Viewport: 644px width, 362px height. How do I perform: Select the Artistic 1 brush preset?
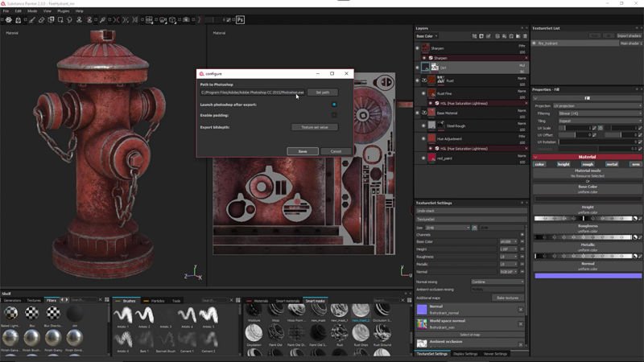pyautogui.click(x=122, y=314)
